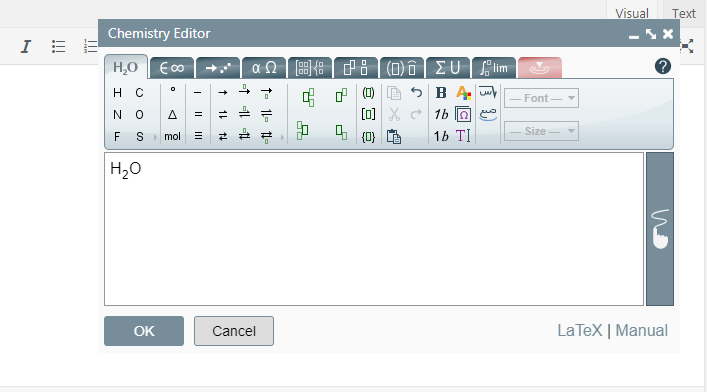Insert left superscript and subscript template
This screenshot has width=707, height=392.
[303, 131]
